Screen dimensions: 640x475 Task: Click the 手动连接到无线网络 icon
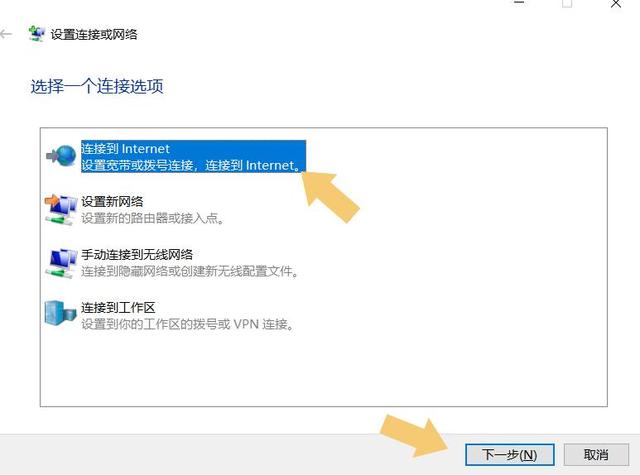click(x=61, y=263)
